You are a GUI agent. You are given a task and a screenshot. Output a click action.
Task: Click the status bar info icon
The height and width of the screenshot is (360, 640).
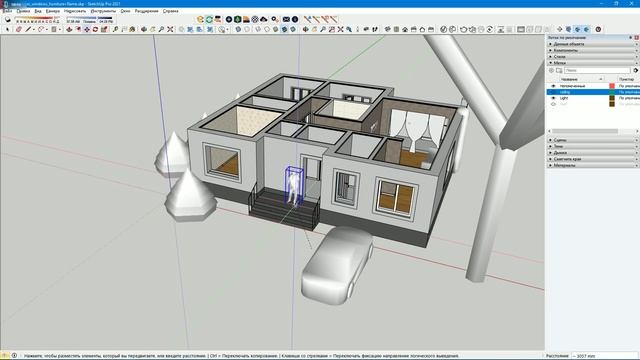(14, 356)
